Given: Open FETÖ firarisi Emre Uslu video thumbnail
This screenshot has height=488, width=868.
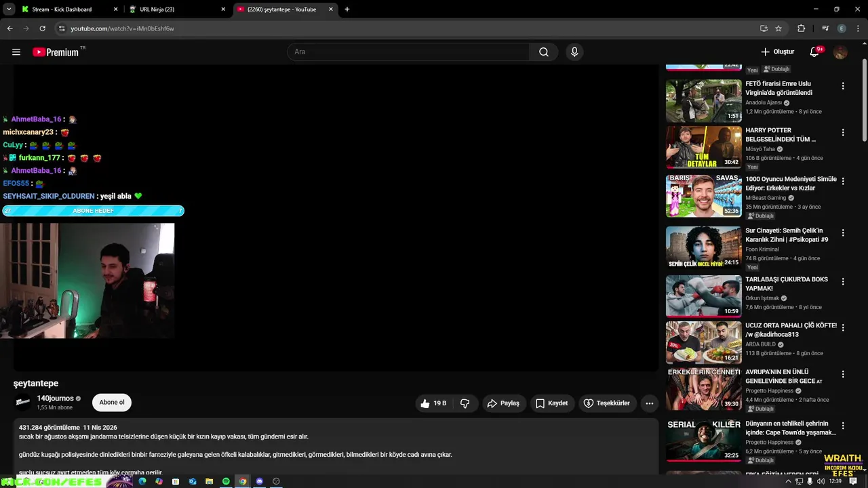Looking at the screenshot, I should [703, 101].
